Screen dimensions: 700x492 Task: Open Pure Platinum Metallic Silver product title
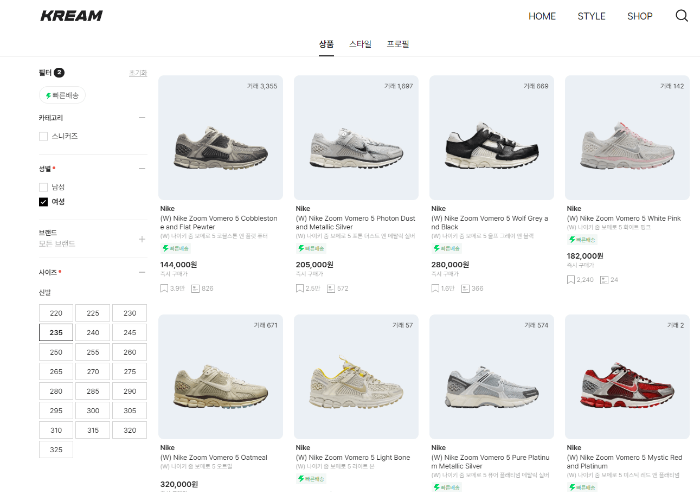coord(490,462)
